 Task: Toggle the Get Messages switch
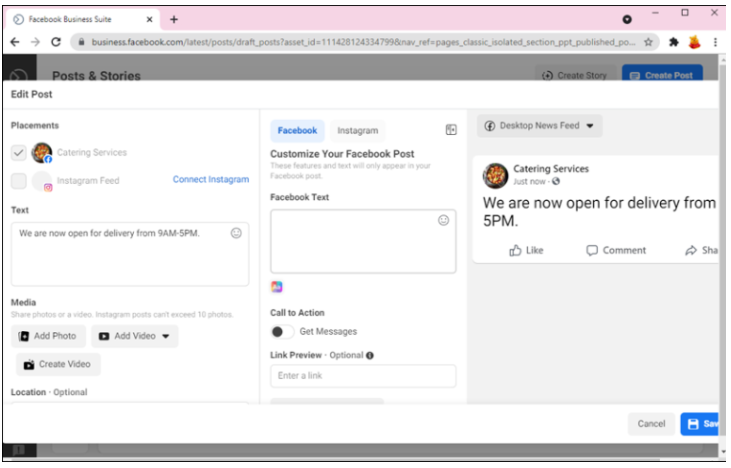coord(282,331)
